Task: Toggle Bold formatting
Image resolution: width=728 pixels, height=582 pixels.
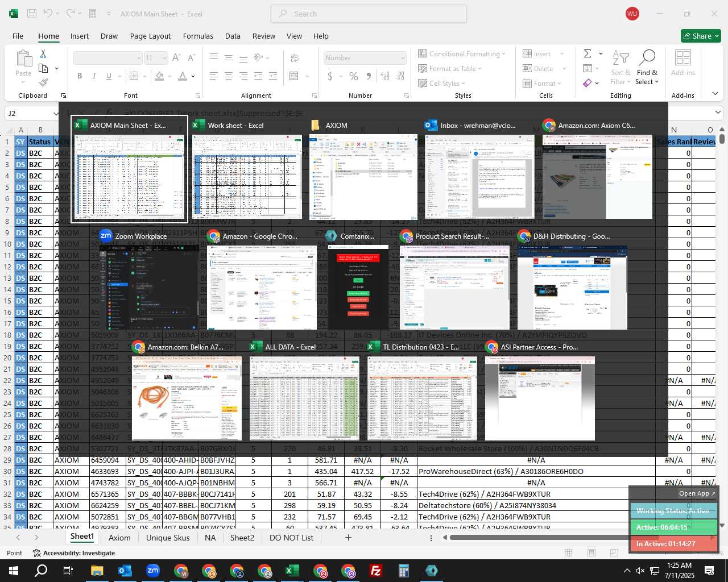Action: tap(80, 76)
